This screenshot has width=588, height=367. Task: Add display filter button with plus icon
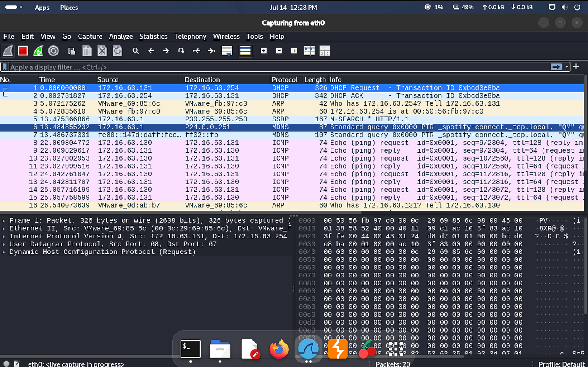point(576,66)
